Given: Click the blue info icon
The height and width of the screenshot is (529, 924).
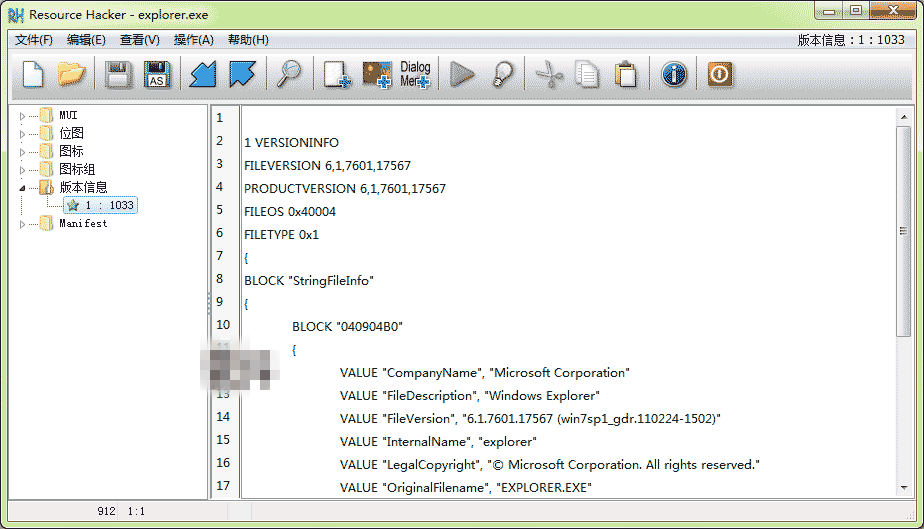Looking at the screenshot, I should (x=674, y=75).
